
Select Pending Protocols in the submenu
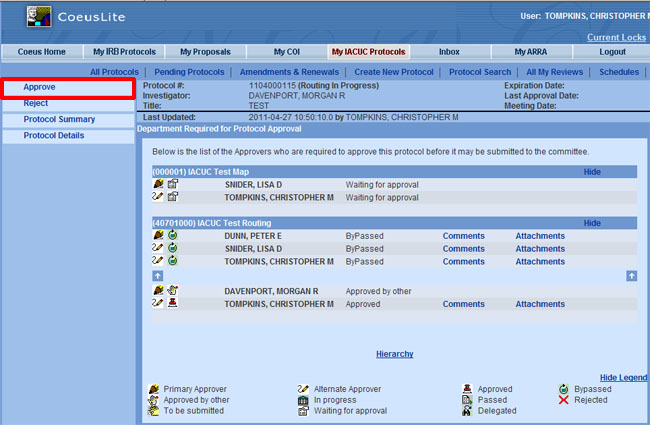(189, 72)
